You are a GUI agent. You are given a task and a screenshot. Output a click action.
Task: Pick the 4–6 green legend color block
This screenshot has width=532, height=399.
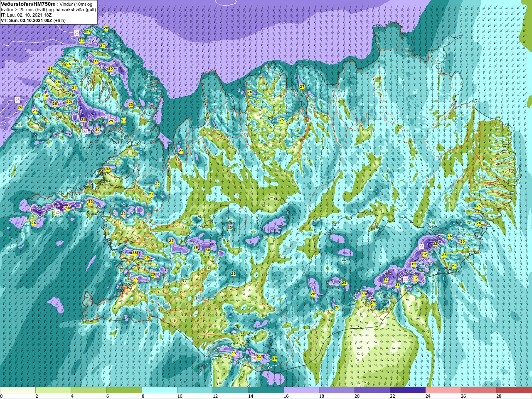(89, 390)
